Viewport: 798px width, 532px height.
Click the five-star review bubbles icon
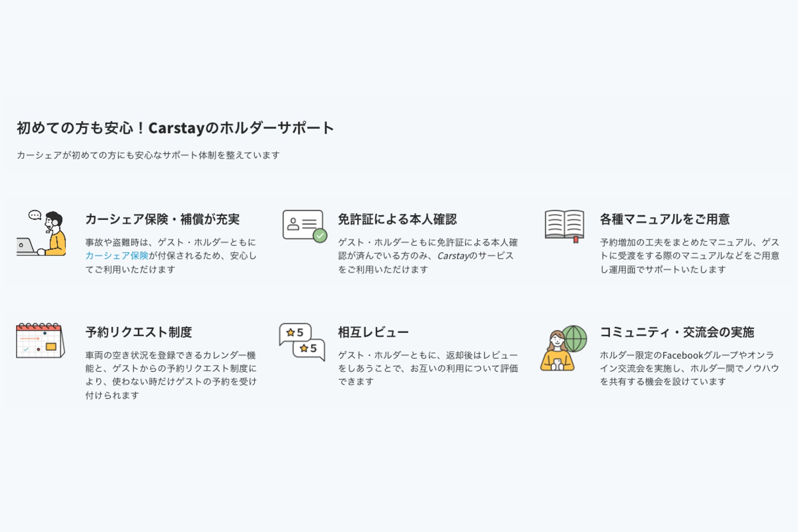tap(302, 342)
